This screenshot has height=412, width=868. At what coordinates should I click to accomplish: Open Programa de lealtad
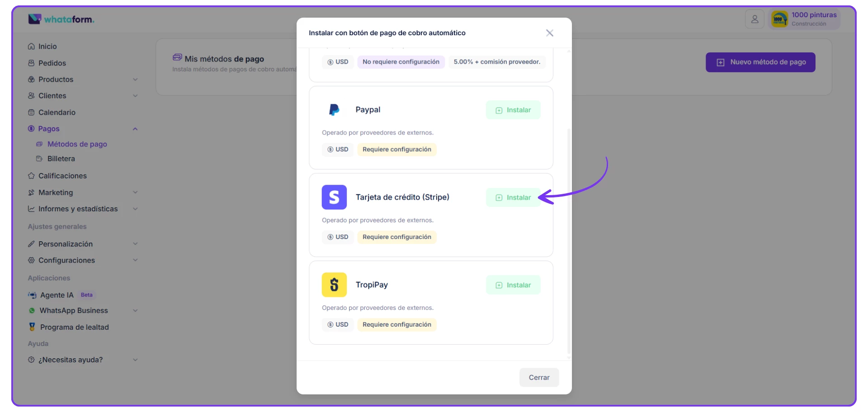click(x=74, y=327)
